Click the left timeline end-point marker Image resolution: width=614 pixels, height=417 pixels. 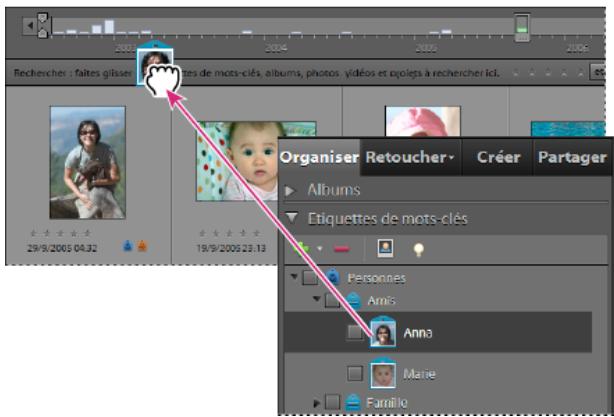tap(43, 25)
